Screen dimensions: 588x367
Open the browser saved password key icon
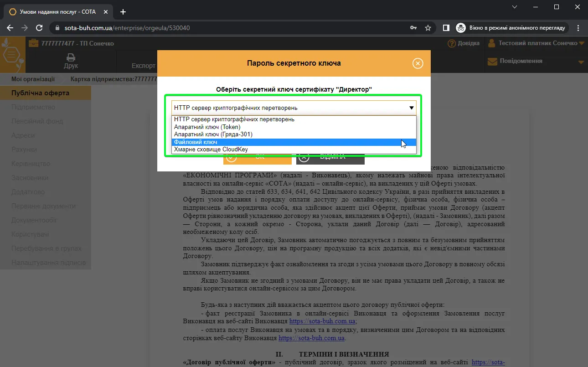pyautogui.click(x=413, y=28)
